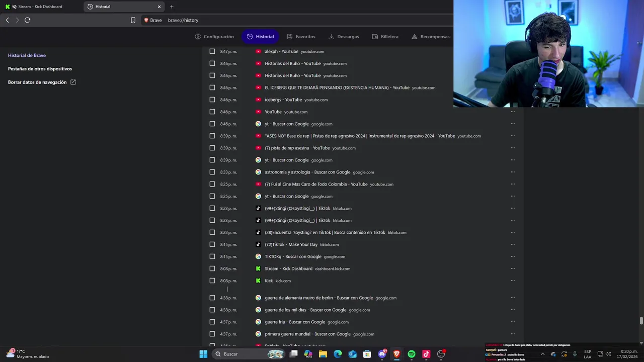Click the Brave browser taskbar icon
This screenshot has height=362, width=644.
(x=397, y=354)
